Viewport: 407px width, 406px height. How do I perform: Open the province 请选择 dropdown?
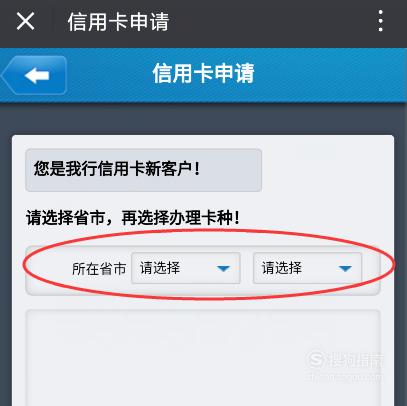(186, 268)
